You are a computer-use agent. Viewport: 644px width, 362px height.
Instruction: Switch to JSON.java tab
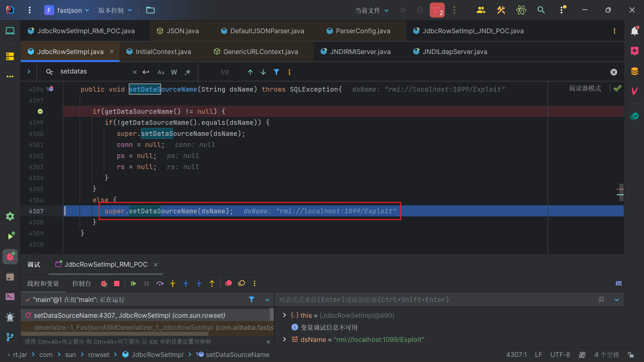pyautogui.click(x=178, y=31)
